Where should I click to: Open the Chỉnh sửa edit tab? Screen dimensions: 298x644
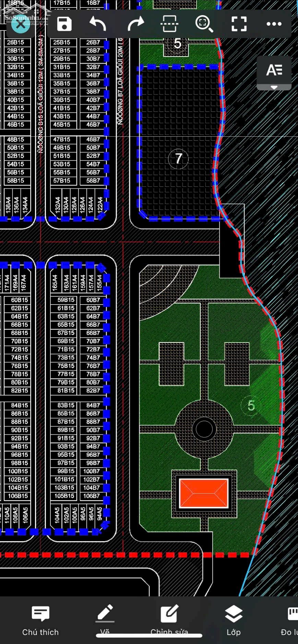(x=169, y=621)
